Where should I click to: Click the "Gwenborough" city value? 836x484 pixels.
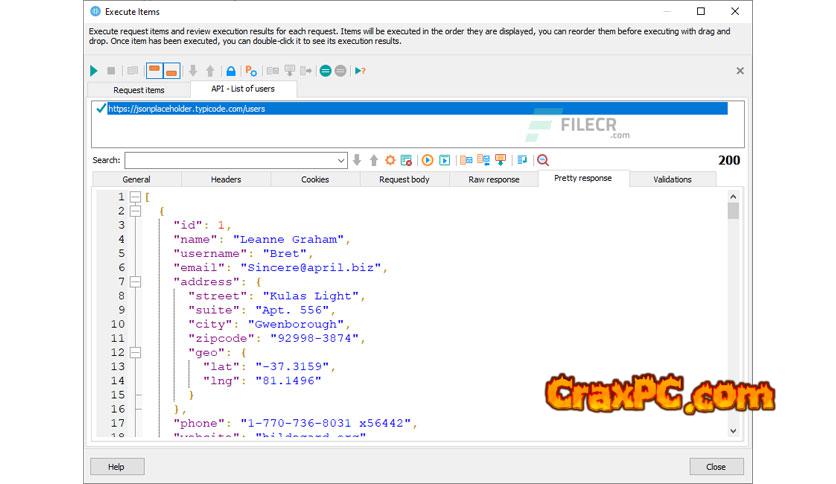tap(296, 324)
